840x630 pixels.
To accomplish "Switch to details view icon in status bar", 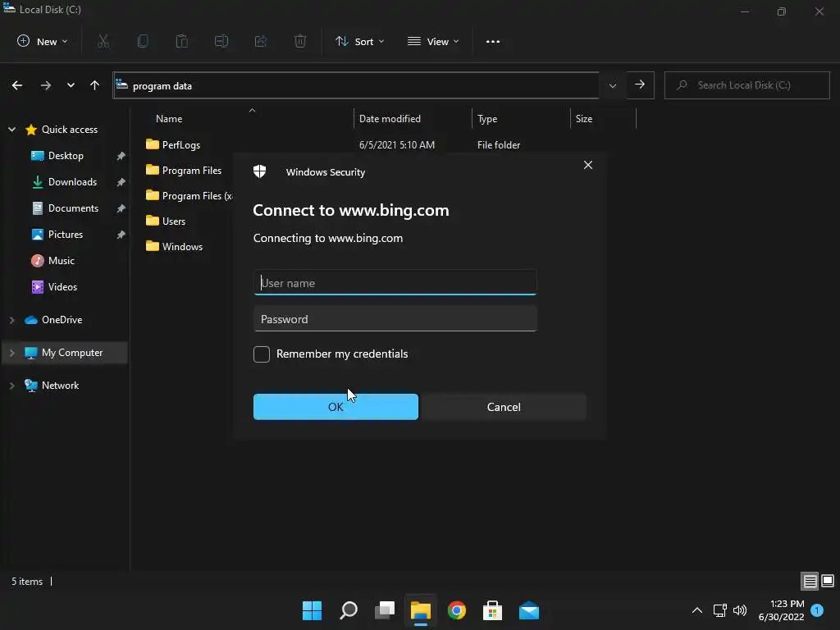I will click(810, 581).
